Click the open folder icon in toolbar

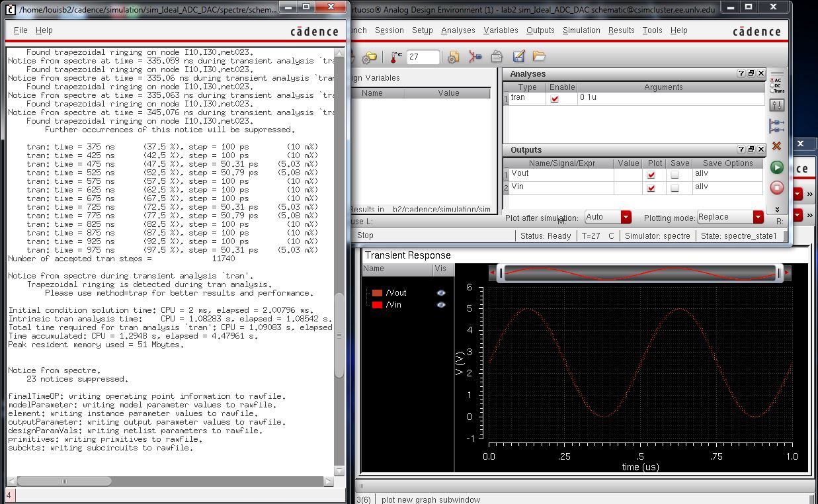coord(539,57)
